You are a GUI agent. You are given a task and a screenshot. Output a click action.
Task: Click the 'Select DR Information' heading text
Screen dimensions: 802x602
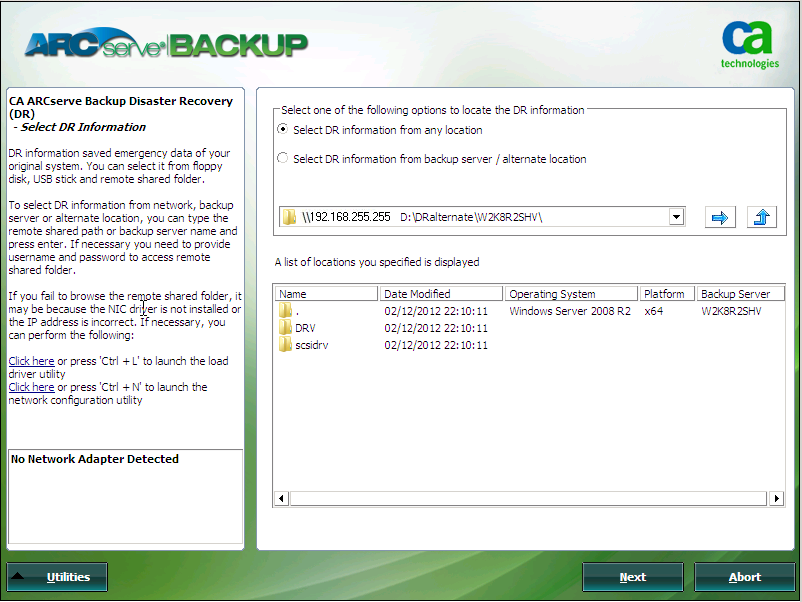(83, 127)
